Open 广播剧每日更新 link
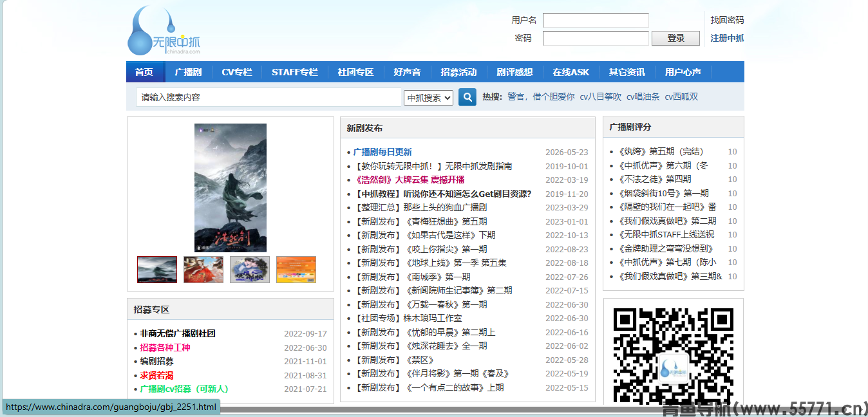Viewport: 868px width, 417px height. pos(382,153)
